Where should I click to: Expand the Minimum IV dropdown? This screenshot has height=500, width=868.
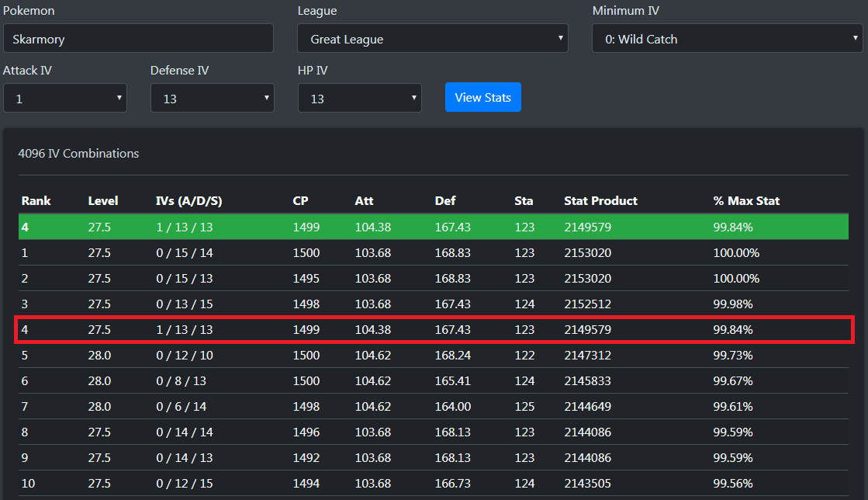727,38
